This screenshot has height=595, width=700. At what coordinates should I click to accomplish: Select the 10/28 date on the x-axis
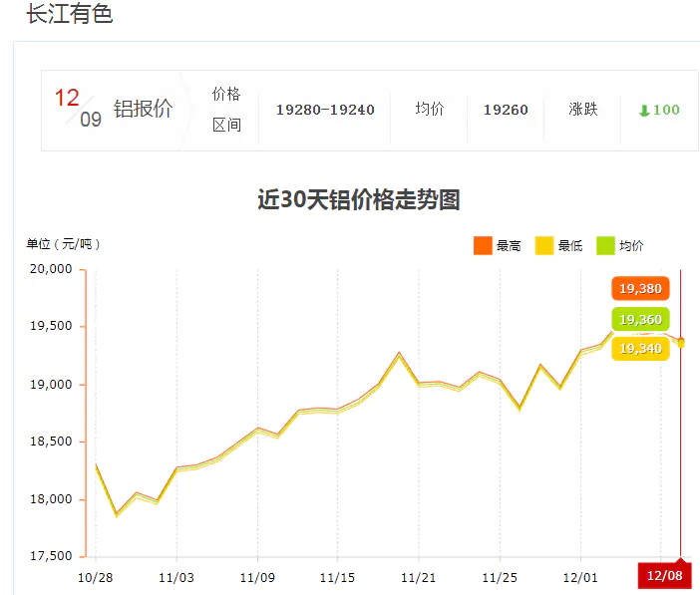(x=95, y=576)
